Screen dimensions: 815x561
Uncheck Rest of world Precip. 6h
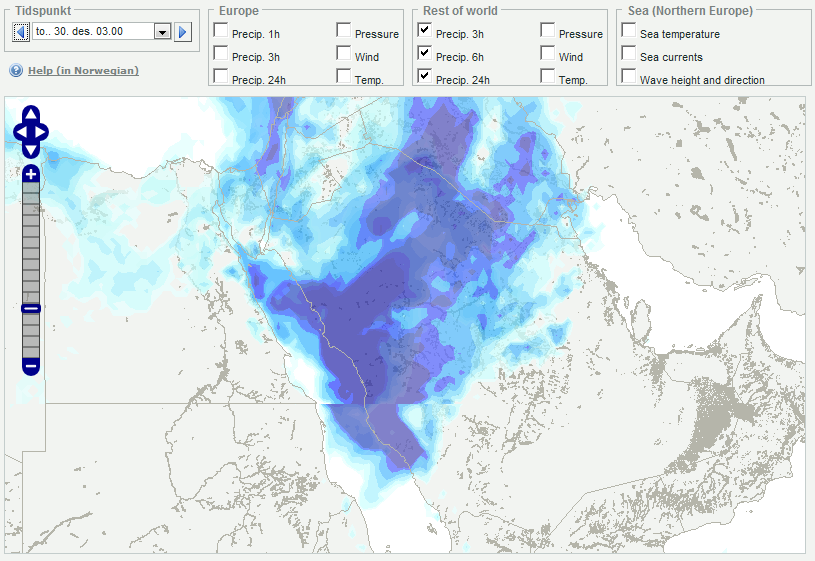(x=425, y=53)
